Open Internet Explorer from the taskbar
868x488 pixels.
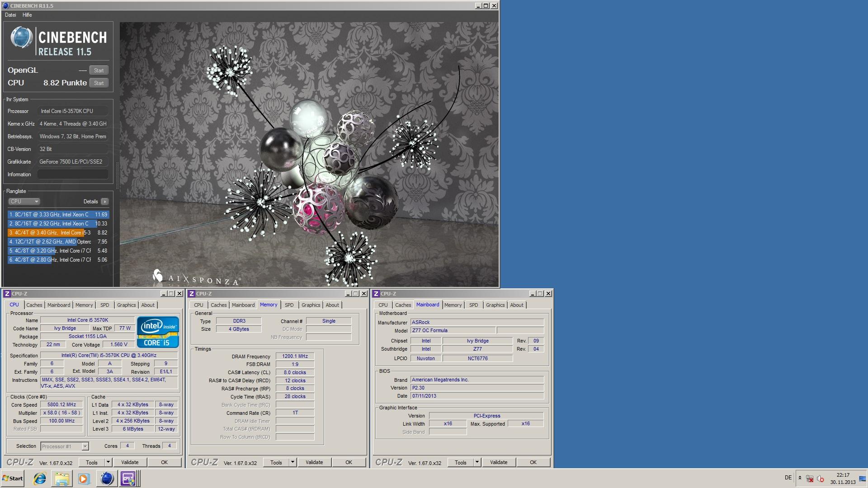[x=40, y=479]
